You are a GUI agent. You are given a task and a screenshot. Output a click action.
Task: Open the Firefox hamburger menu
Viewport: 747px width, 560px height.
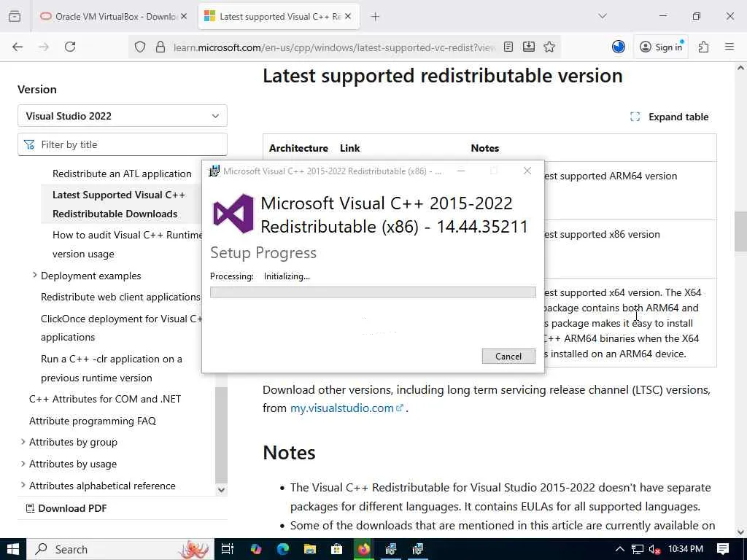pos(729,47)
